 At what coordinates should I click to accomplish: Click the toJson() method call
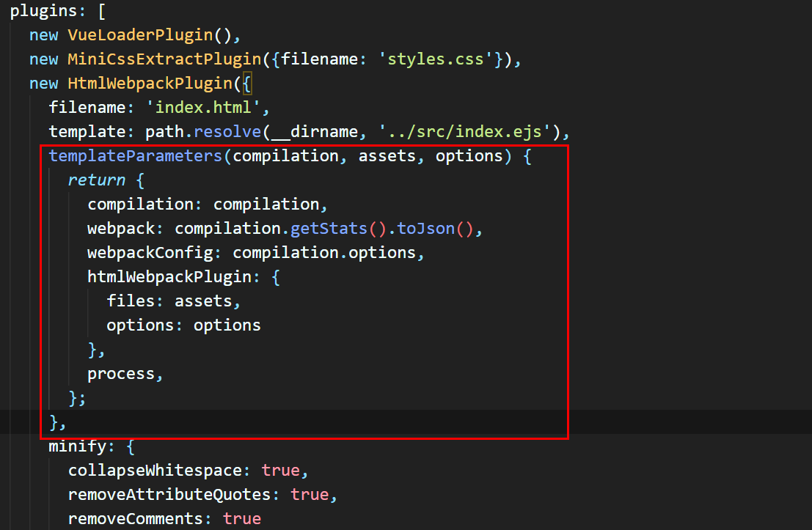pos(435,229)
